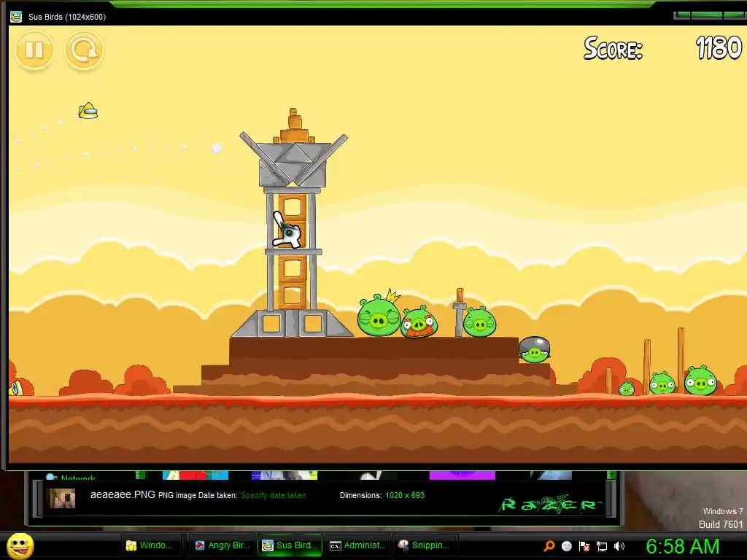Select the Sus Bird... taskbar button
Viewport: 747px width, 560px height.
pos(290,545)
